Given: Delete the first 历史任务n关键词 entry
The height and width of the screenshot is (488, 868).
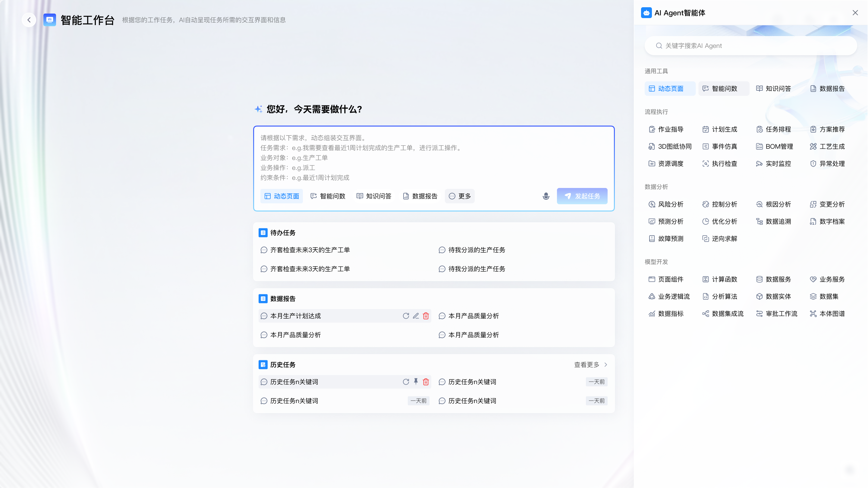Looking at the screenshot, I should (426, 382).
